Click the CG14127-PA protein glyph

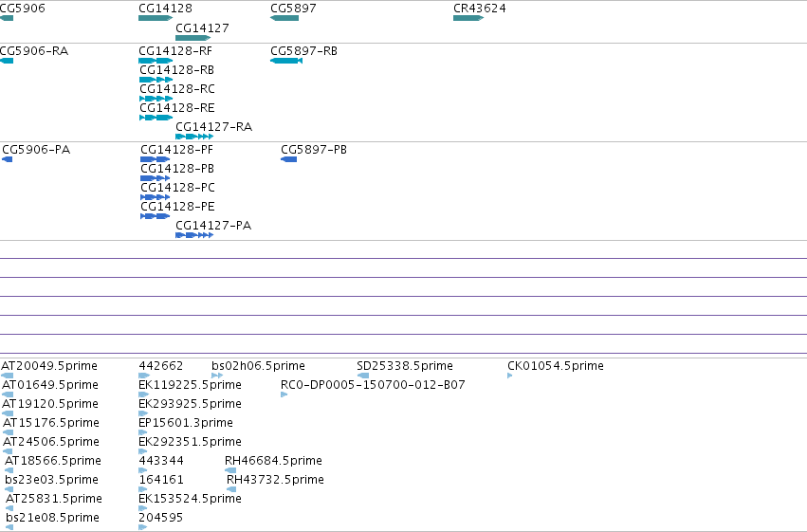tap(194, 235)
